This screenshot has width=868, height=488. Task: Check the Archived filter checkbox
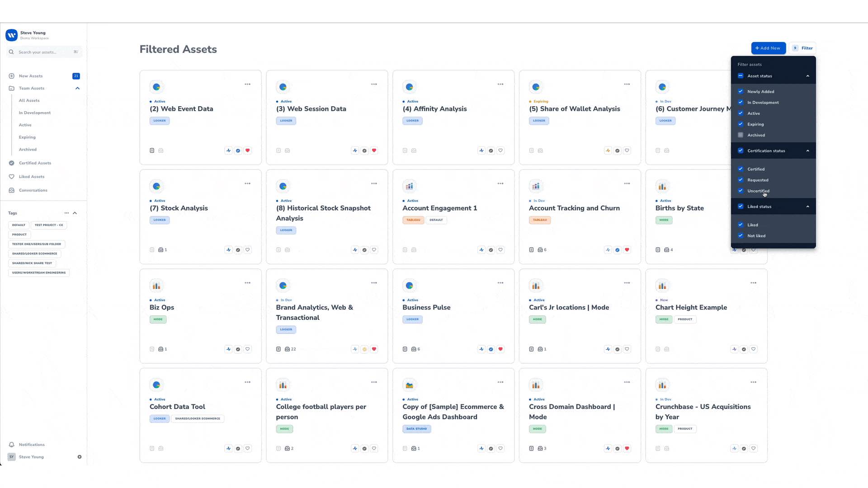(x=741, y=135)
